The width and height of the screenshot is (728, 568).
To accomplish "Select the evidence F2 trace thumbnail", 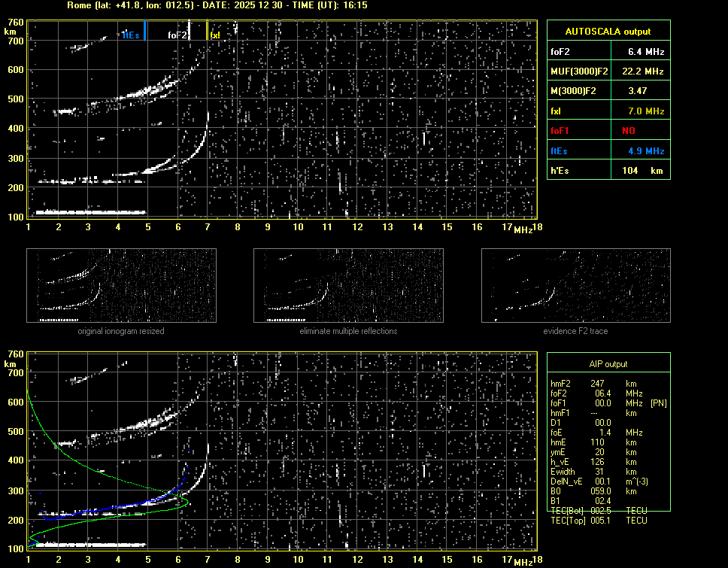I will [575, 286].
